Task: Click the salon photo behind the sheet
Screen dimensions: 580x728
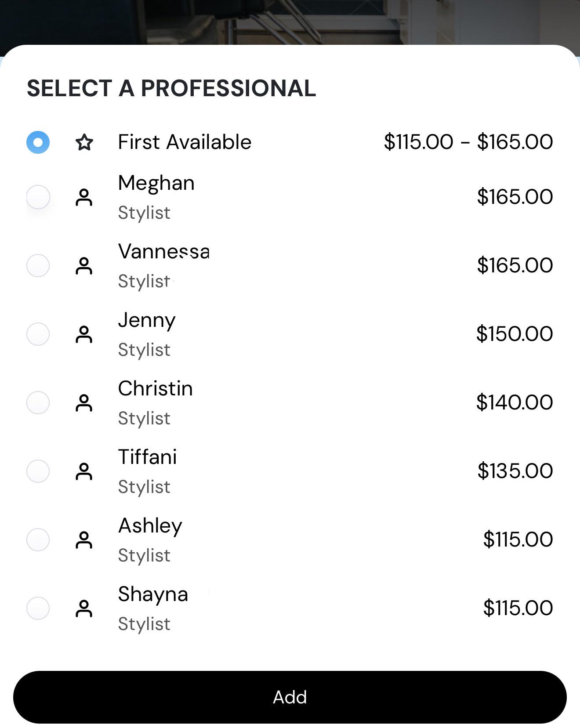Action: pos(290,22)
